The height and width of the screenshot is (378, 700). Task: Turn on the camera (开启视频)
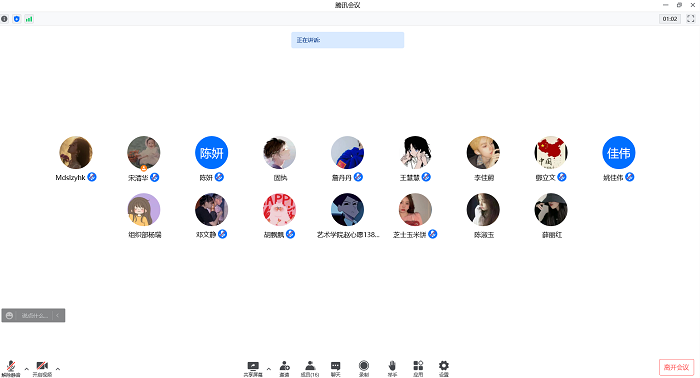tap(42, 369)
